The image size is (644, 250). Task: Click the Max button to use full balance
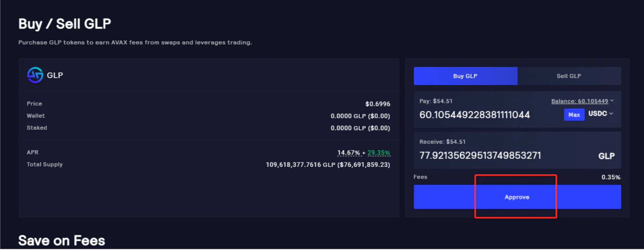[x=574, y=114]
